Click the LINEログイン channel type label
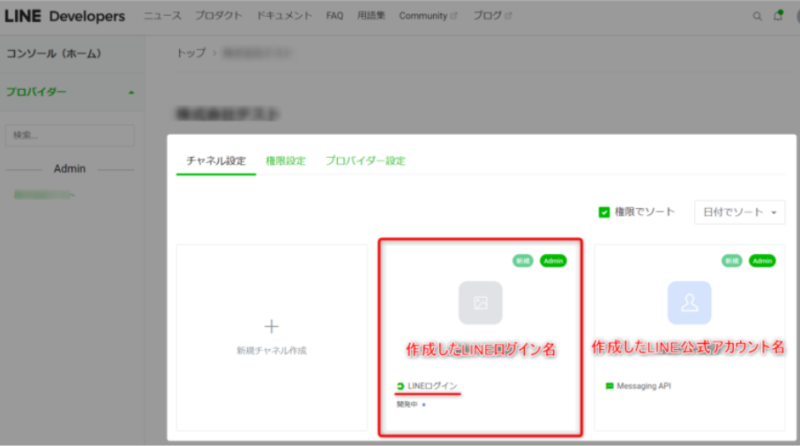Screen dimensions: 800x446 432,386
